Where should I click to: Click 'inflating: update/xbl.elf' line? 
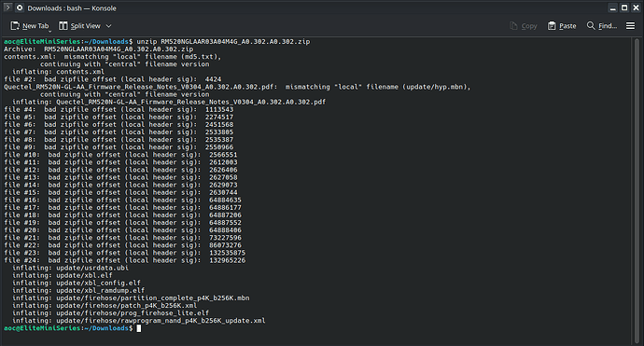[x=62, y=275]
